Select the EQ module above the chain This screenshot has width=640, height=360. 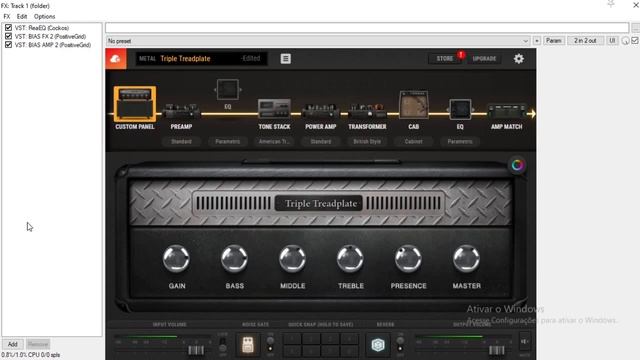pos(227,89)
